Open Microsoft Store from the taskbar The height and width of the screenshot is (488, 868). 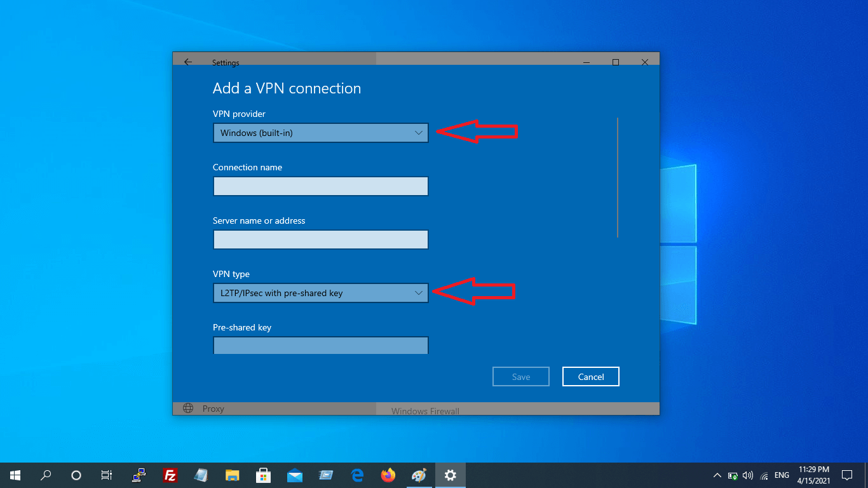(263, 475)
